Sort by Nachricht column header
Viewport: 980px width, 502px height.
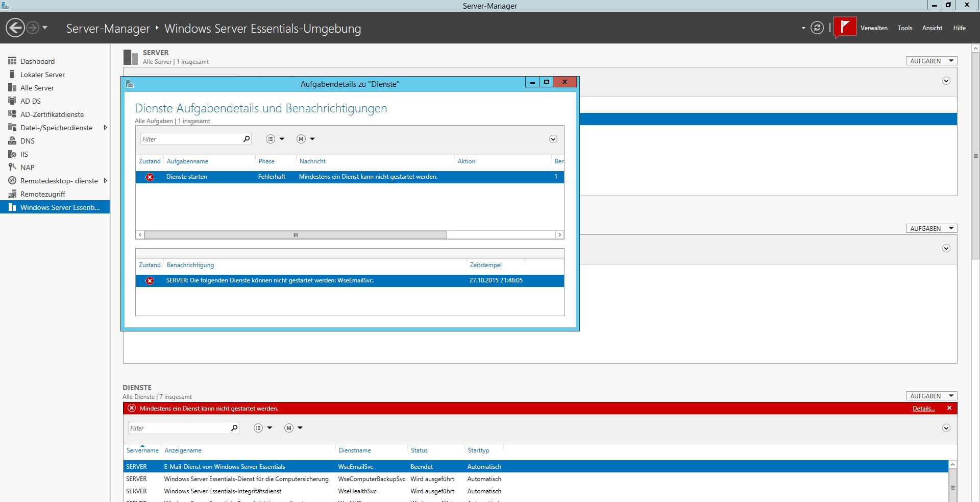pos(312,161)
